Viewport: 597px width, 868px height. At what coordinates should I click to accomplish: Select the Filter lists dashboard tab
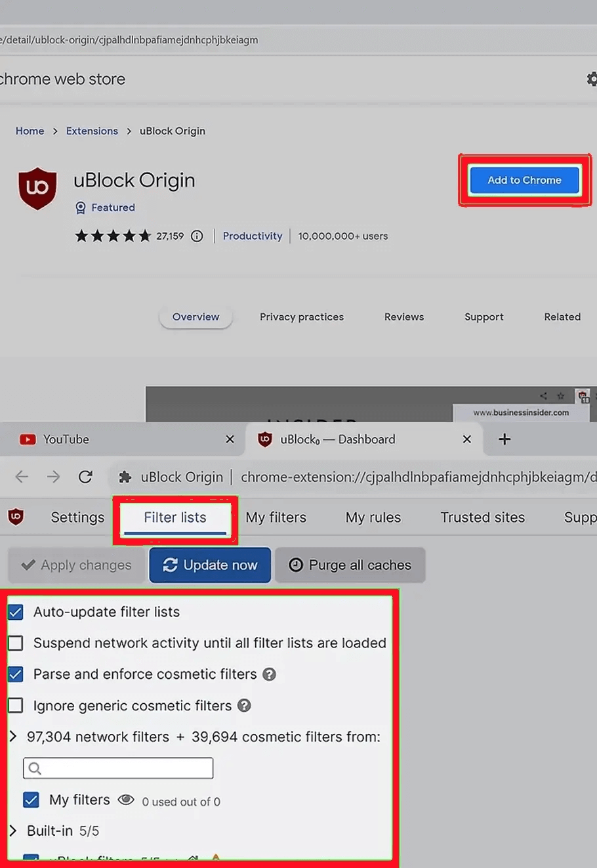[175, 518]
